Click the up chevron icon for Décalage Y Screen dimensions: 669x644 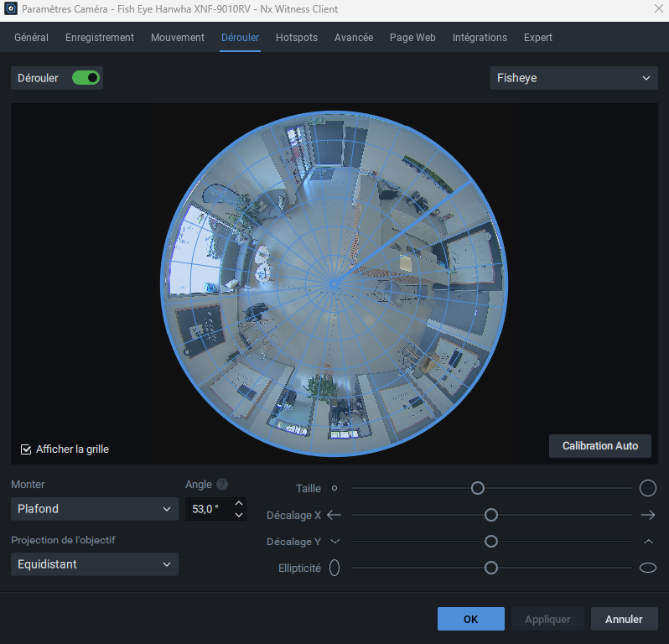click(647, 542)
